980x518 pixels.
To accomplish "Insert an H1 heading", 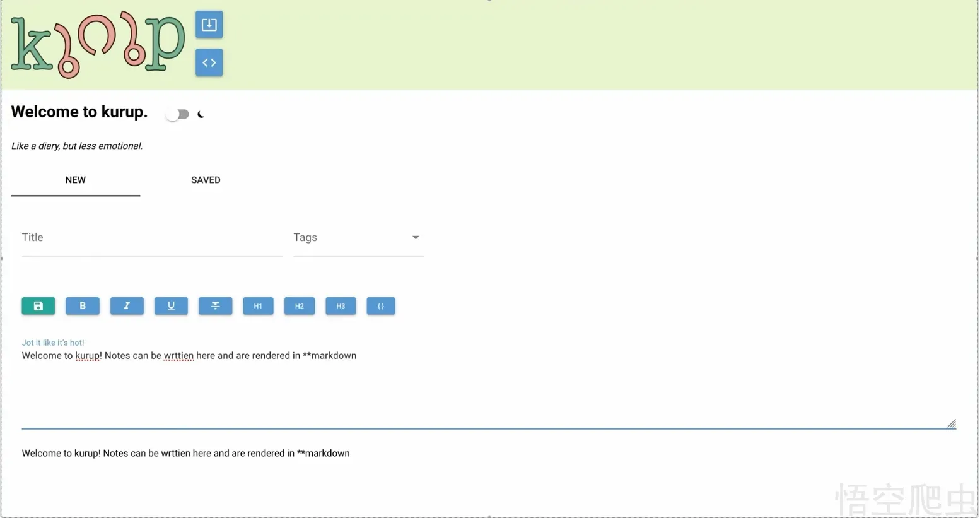I will coord(258,306).
